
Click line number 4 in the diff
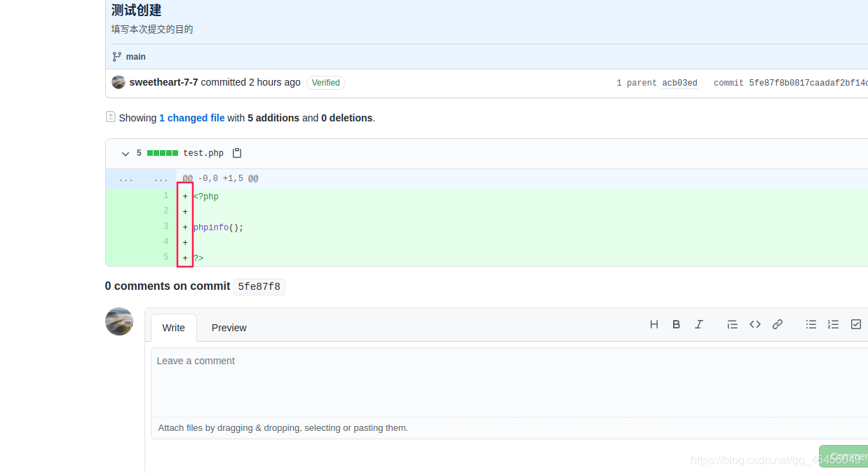[166, 242]
